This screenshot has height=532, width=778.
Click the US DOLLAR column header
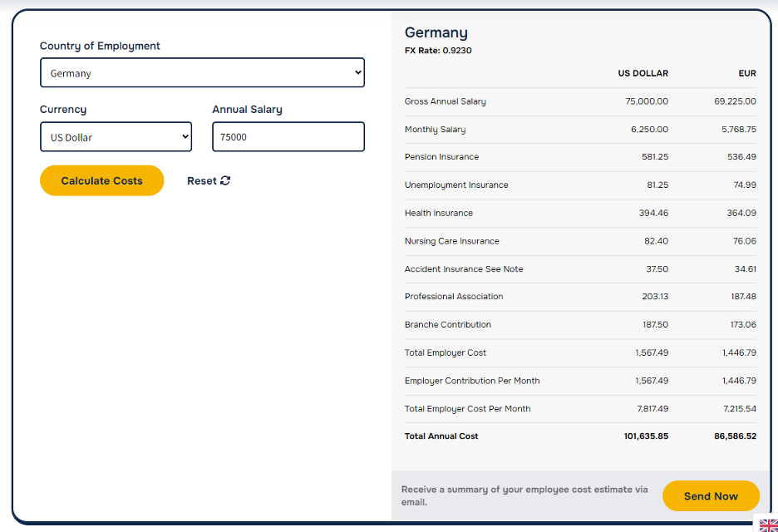click(x=643, y=73)
